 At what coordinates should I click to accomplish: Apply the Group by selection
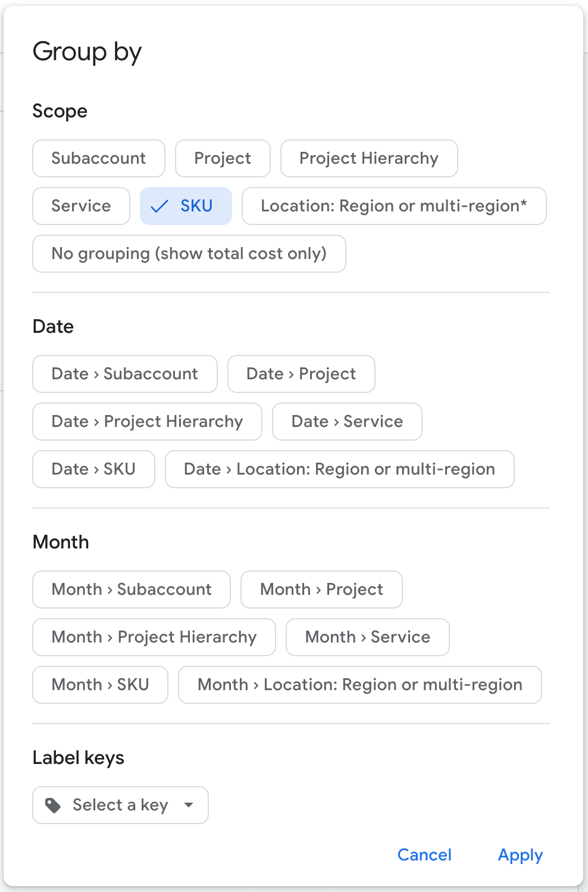pos(520,855)
